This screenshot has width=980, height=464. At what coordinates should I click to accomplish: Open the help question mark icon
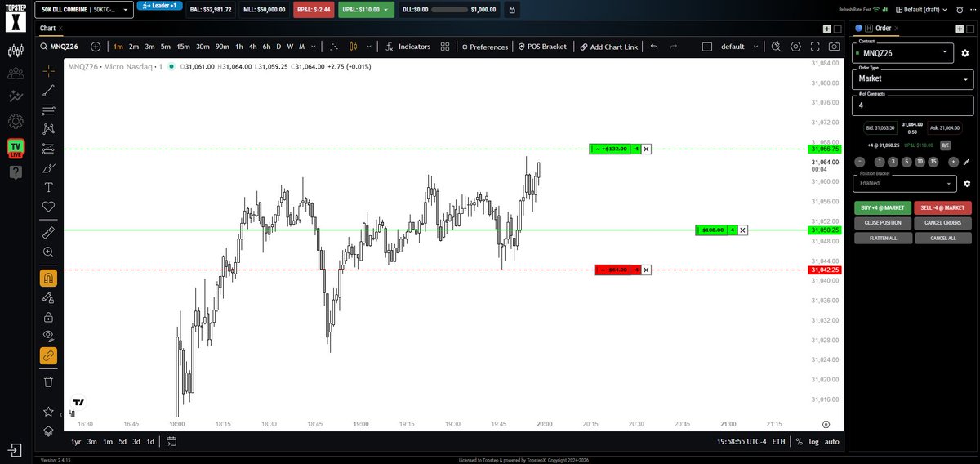(16, 172)
